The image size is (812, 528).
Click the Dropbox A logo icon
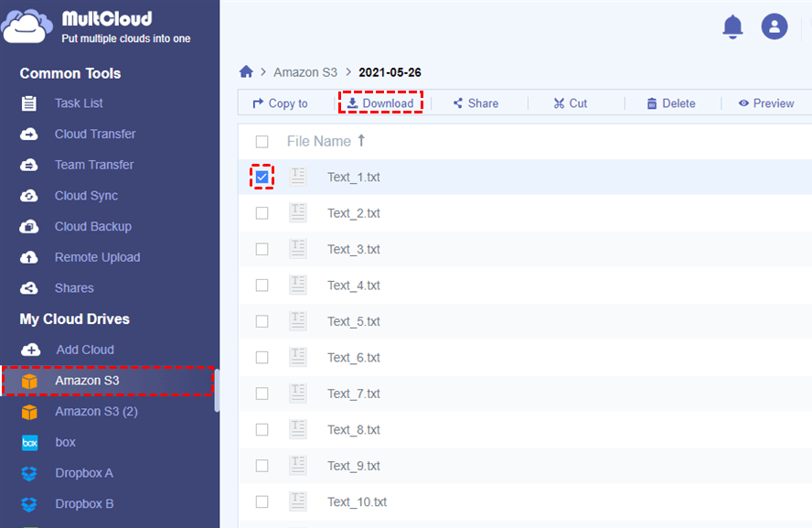point(29,474)
